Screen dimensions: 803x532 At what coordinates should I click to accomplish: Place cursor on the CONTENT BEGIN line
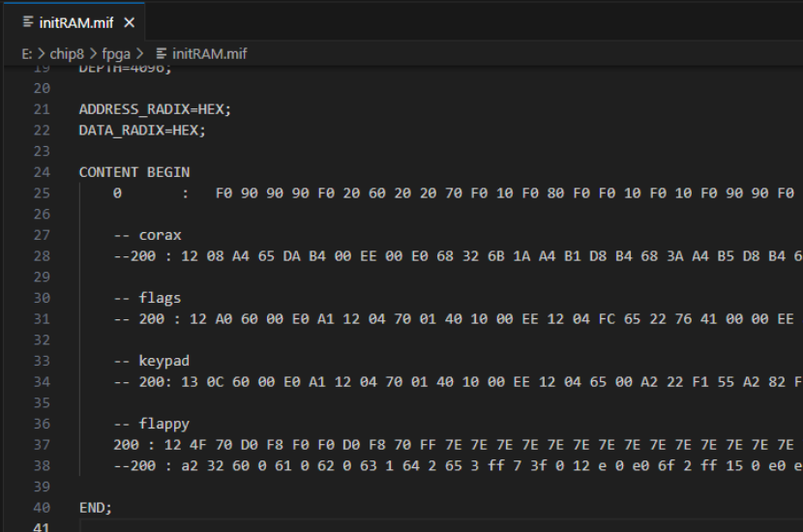coord(134,172)
